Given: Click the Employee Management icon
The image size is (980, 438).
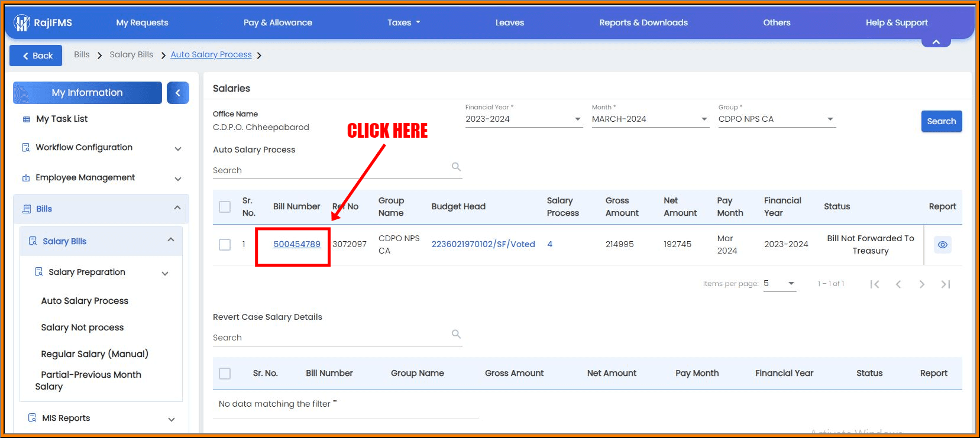Looking at the screenshot, I should coord(26,177).
